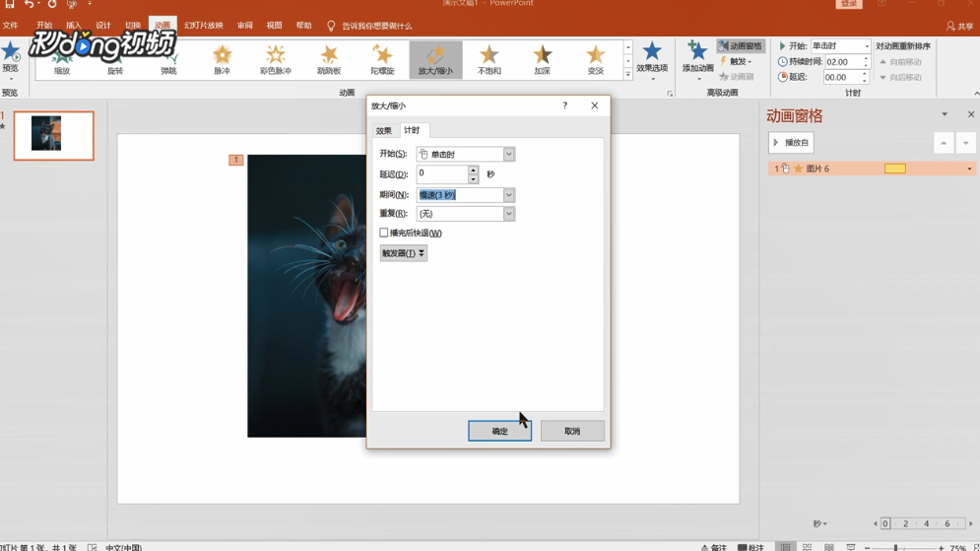Select slide 1 thumbnail
This screenshot has width=980, height=551.
tap(54, 136)
